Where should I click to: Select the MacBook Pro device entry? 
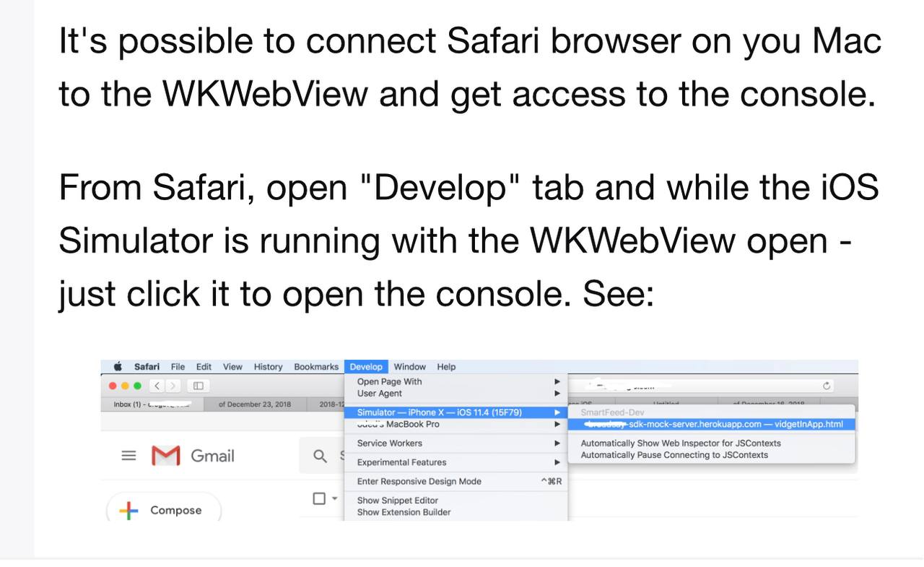457,424
